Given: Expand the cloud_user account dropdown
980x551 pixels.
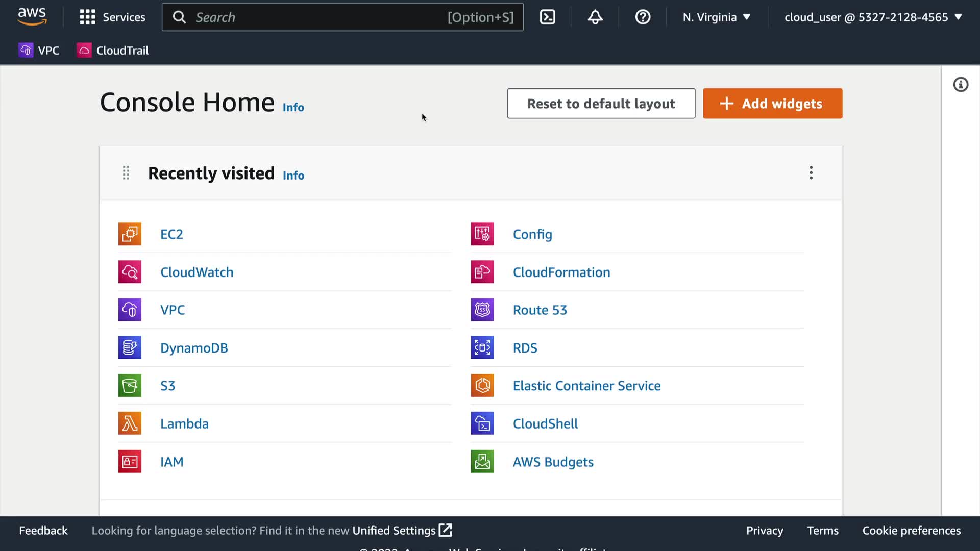Looking at the screenshot, I should (873, 17).
